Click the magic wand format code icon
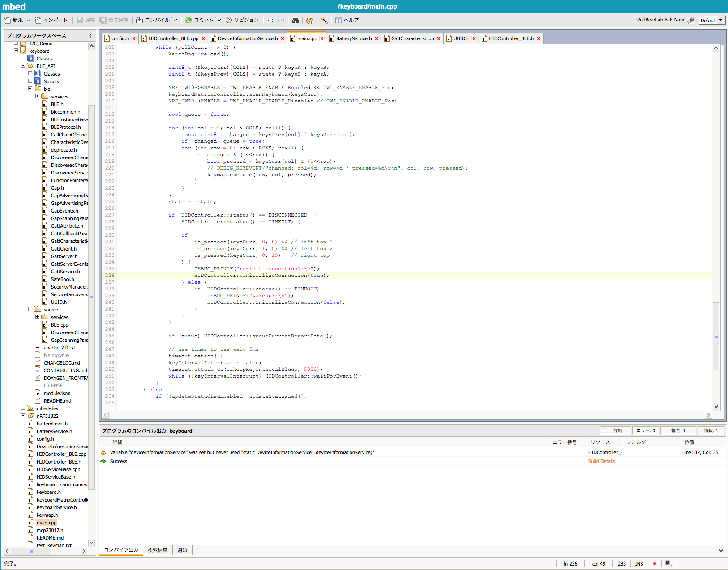Screen dimensions: 728x570 click(x=324, y=20)
